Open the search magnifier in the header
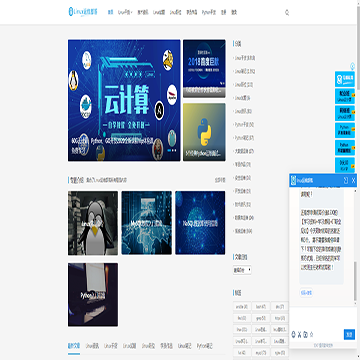This screenshot has height=360, width=360. (287, 13)
